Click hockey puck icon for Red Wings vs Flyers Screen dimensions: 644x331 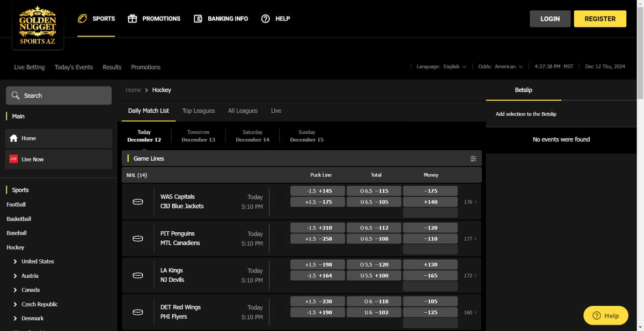tap(138, 312)
